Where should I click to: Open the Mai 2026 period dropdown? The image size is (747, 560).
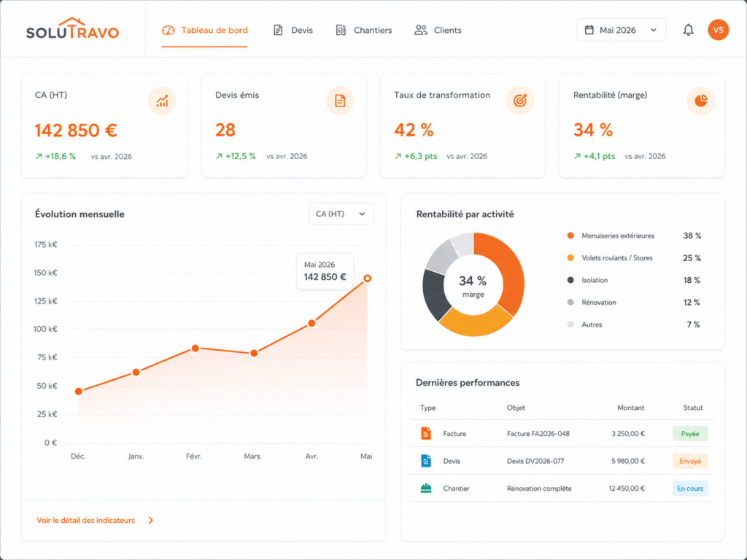point(622,30)
